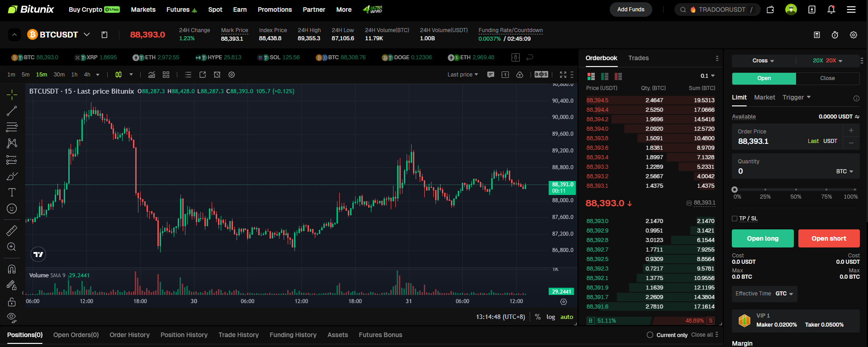Open chart layout grid icon

(x=166, y=75)
